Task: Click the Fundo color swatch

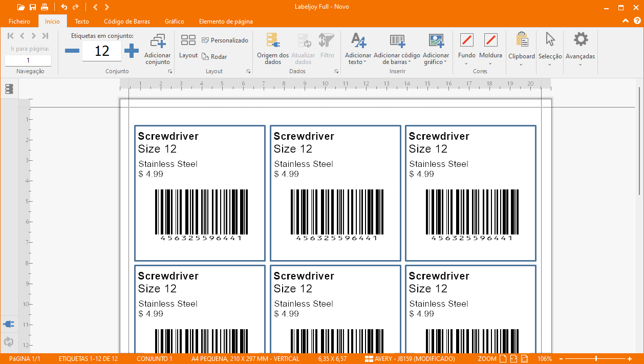Action: [x=467, y=40]
